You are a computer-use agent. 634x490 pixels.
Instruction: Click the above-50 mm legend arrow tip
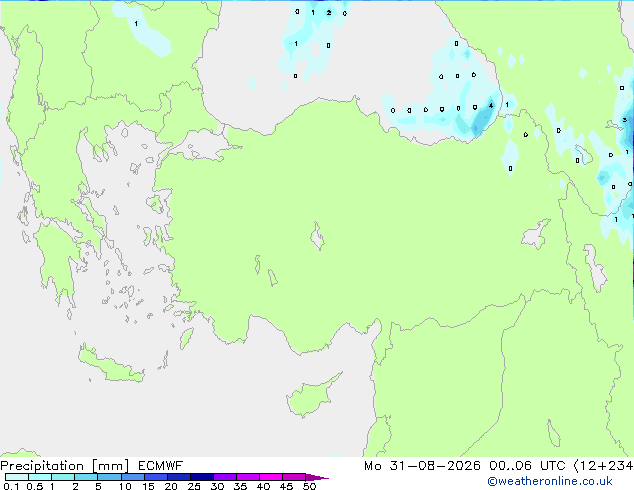pyautogui.click(x=317, y=477)
